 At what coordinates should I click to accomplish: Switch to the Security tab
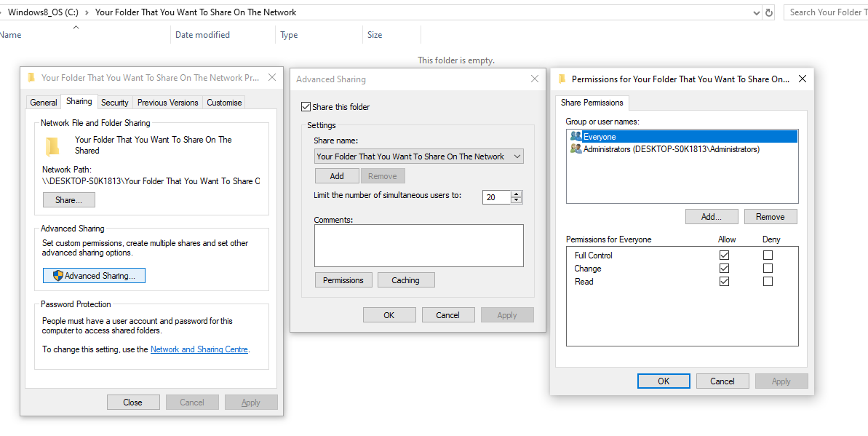(114, 103)
